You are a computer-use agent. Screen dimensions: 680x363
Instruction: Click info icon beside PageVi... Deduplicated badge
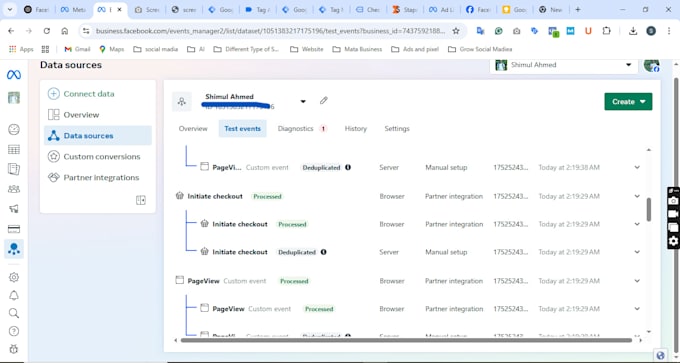pyautogui.click(x=348, y=167)
